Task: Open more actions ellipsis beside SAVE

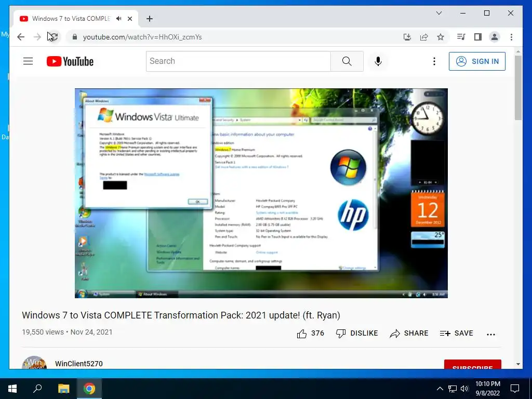Action: (490, 334)
